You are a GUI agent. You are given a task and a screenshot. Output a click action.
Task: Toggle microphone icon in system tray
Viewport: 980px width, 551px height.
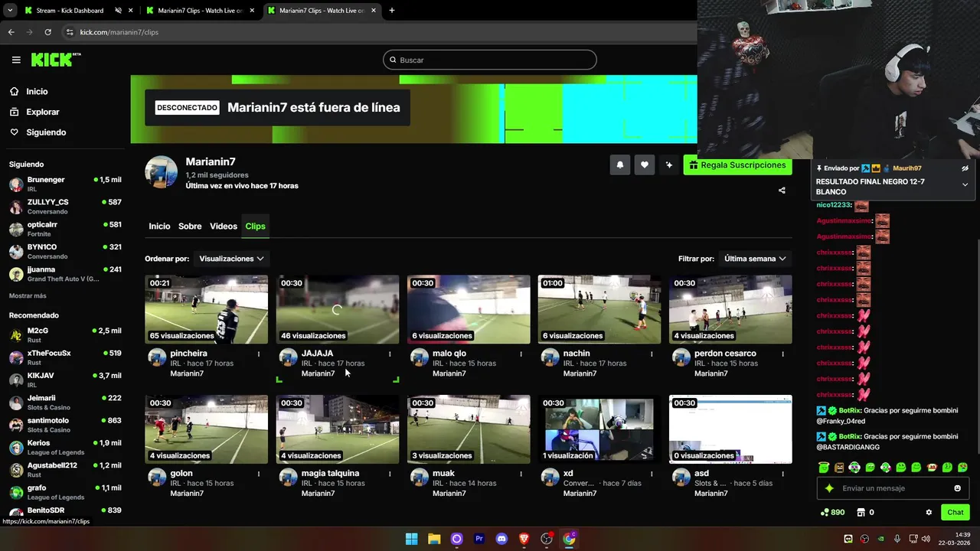897,539
